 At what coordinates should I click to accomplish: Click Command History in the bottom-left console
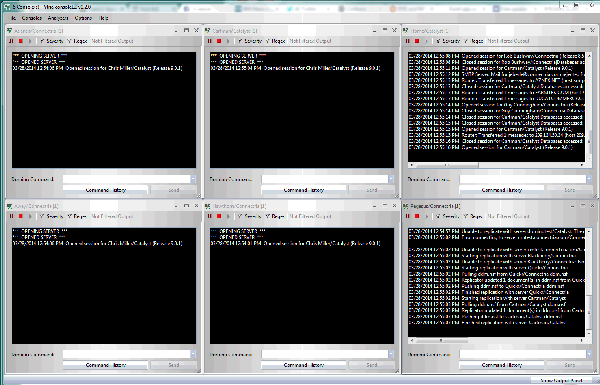coord(105,365)
